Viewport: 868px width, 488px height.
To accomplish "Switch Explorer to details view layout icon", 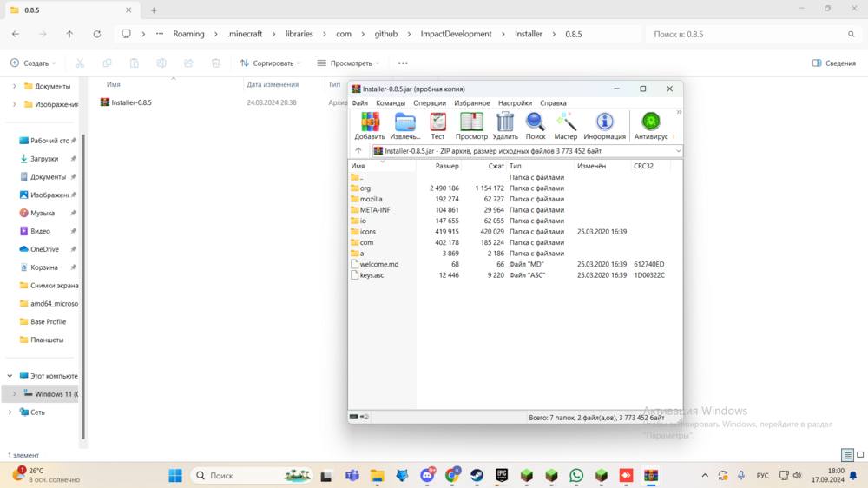I will click(847, 455).
